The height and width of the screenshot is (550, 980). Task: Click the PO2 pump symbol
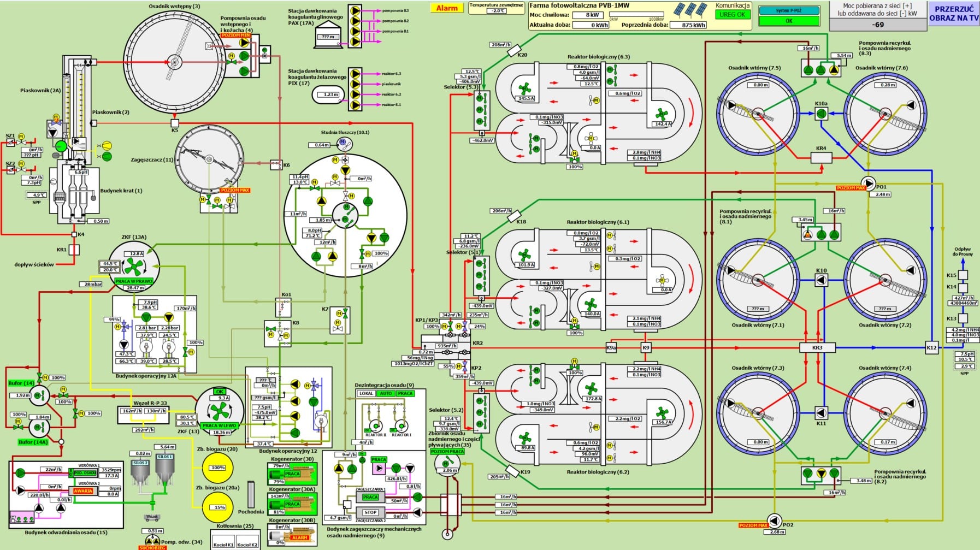coord(774,520)
